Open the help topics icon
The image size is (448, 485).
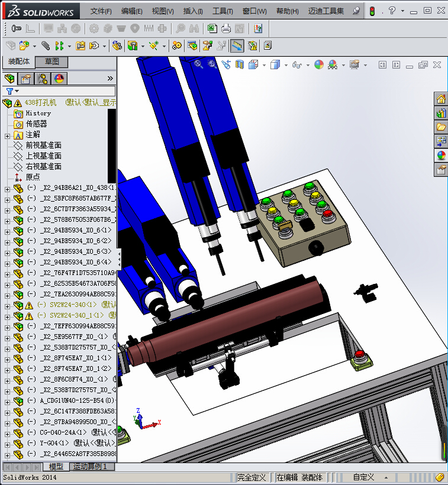(257, 29)
